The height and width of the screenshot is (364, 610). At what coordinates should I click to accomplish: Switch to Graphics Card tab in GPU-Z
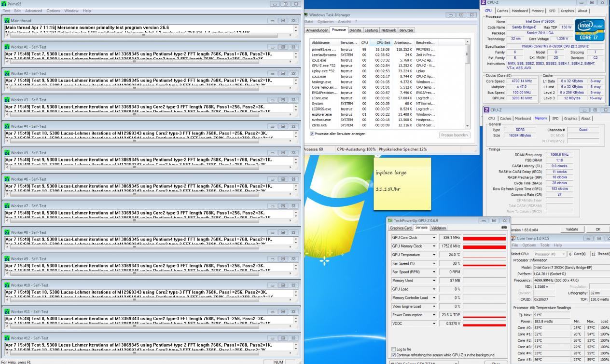[401, 228]
